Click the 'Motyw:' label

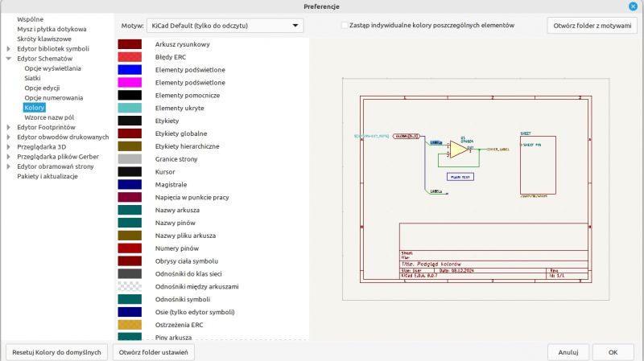point(132,26)
